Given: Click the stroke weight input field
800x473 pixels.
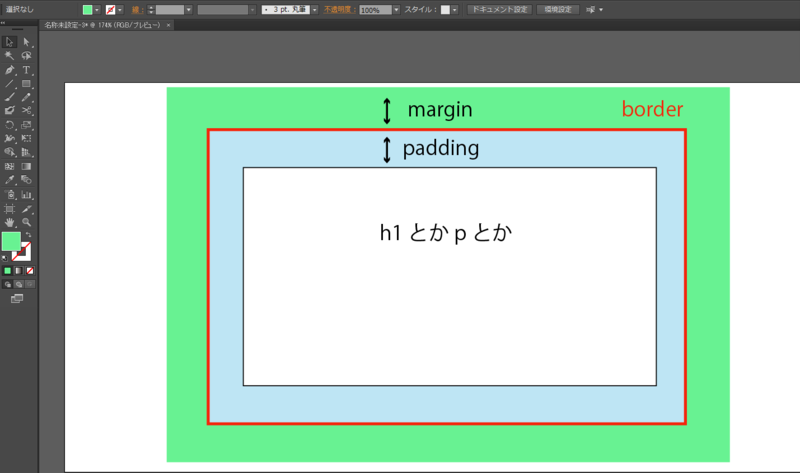Looking at the screenshot, I should pyautogui.click(x=169, y=10).
